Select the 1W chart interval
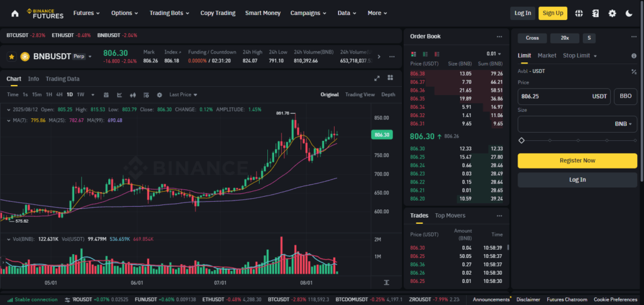Screen dimensions: 644x305 coord(80,95)
